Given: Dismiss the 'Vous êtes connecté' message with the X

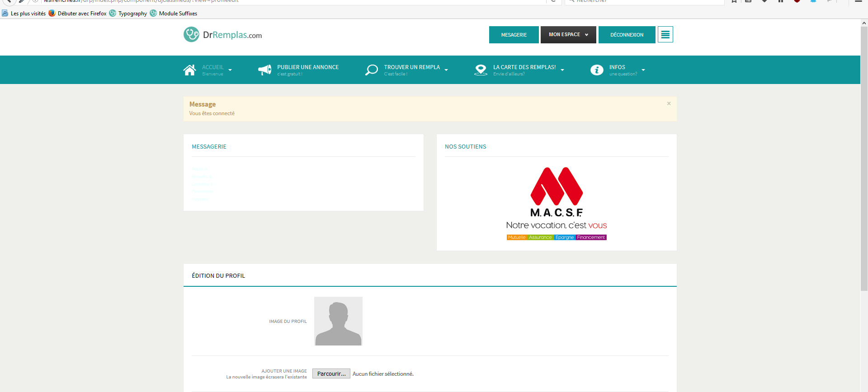Looking at the screenshot, I should [669, 103].
